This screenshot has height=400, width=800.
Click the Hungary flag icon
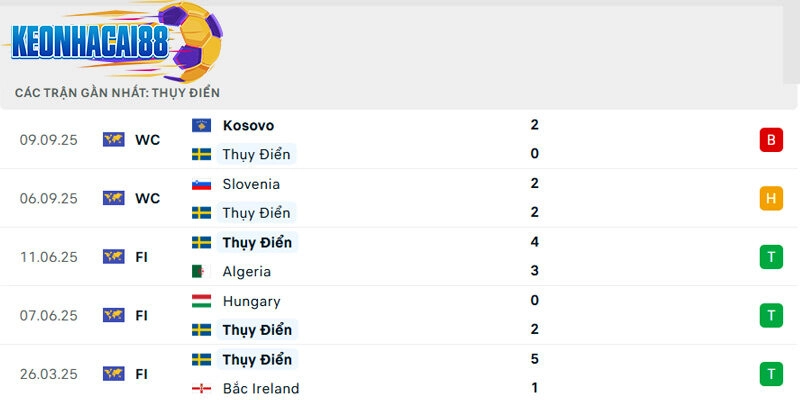coord(201,301)
